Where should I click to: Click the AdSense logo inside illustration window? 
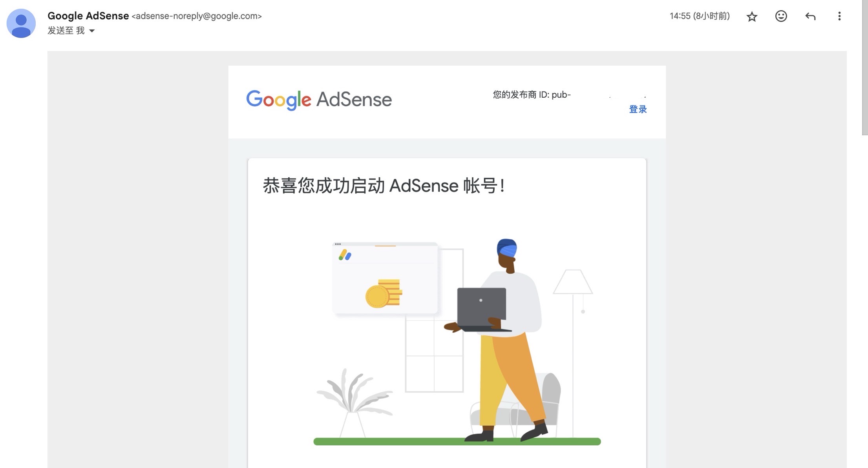[345, 255]
